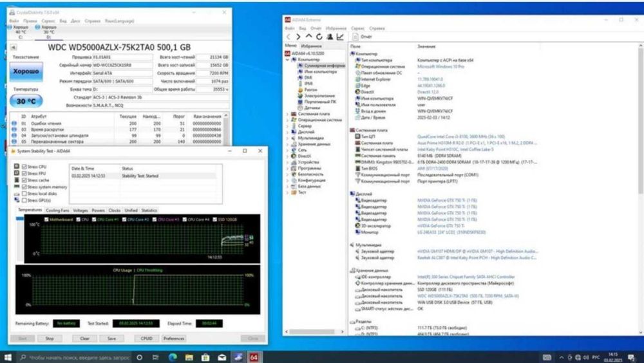644x363 pixels.
Task: Toggle the Stress system memory checkbox
Action: (x=24, y=187)
